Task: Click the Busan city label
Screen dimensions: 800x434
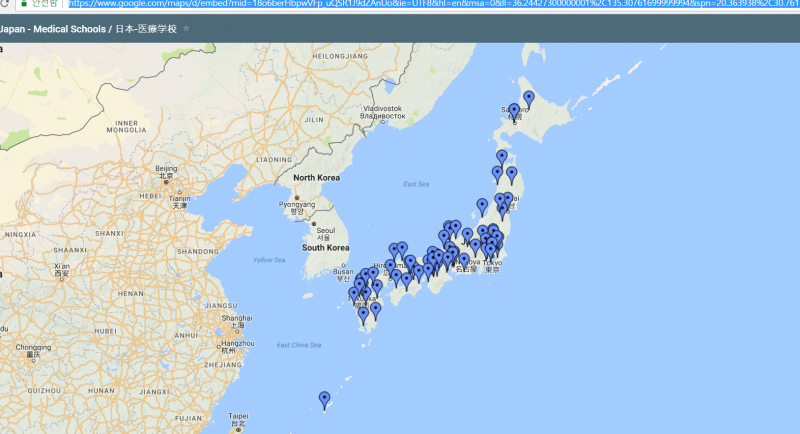Action: [344, 271]
